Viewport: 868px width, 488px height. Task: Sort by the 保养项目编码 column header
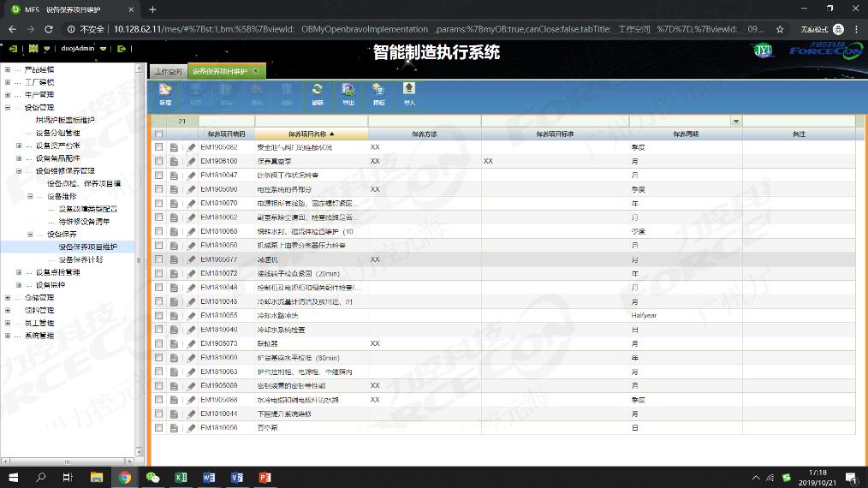tap(226, 134)
